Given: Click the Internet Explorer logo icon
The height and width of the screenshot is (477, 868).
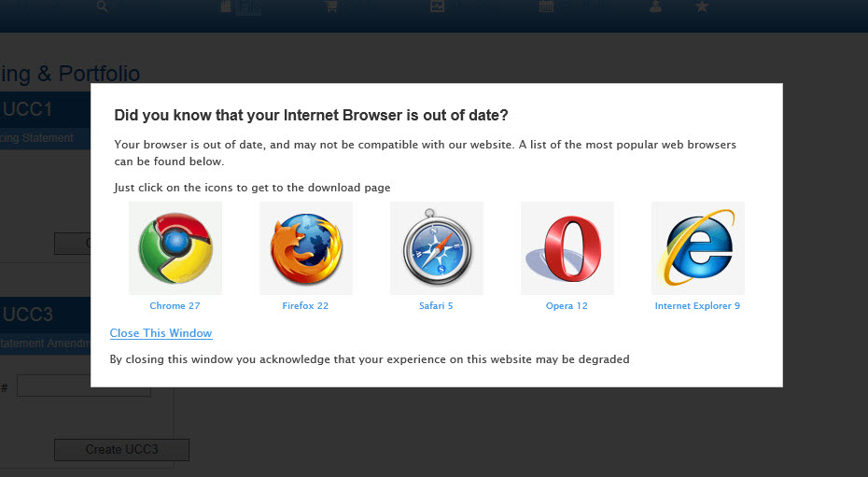Looking at the screenshot, I should pos(698,248).
